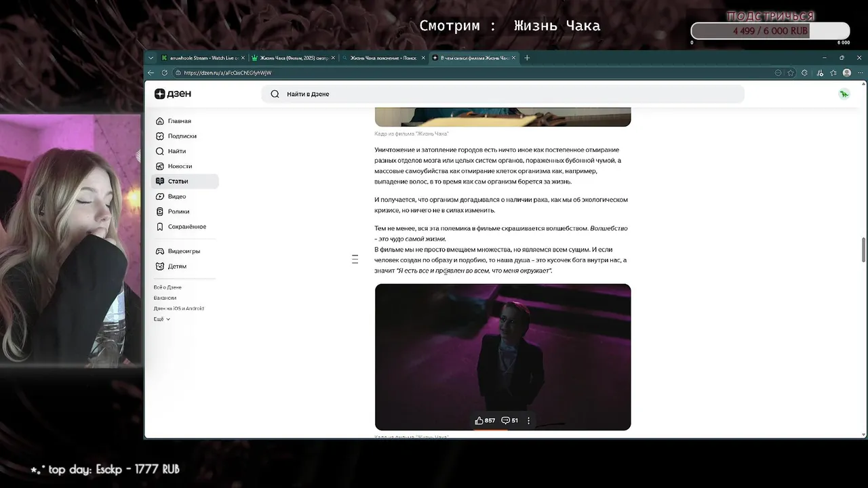The image size is (868, 488).
Task: Click the scrollbar up arrow
Action: click(x=863, y=84)
